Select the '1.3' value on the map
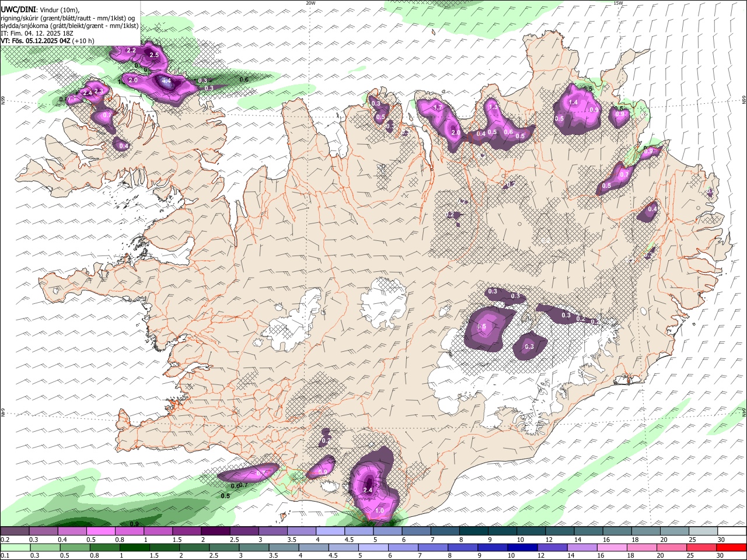Image resolution: width=747 pixels, height=560 pixels. [493, 107]
